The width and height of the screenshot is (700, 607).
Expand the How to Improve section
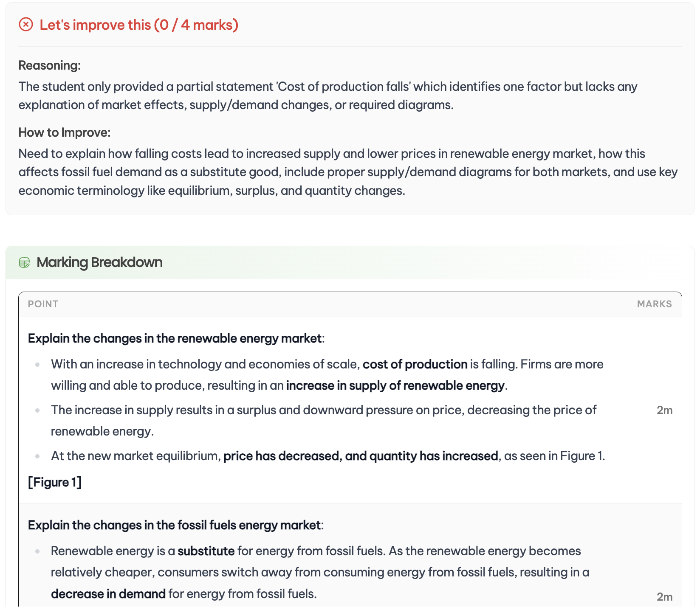tap(64, 132)
